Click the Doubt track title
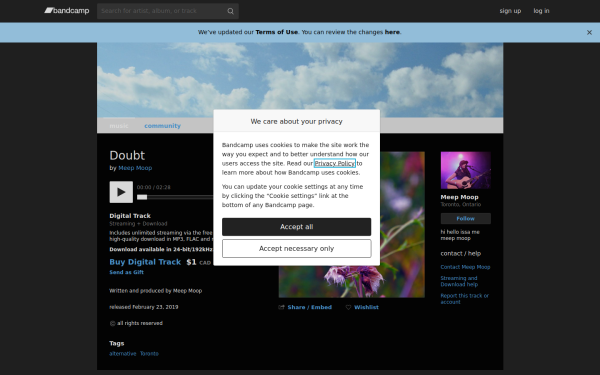The width and height of the screenshot is (600, 375). [x=127, y=155]
